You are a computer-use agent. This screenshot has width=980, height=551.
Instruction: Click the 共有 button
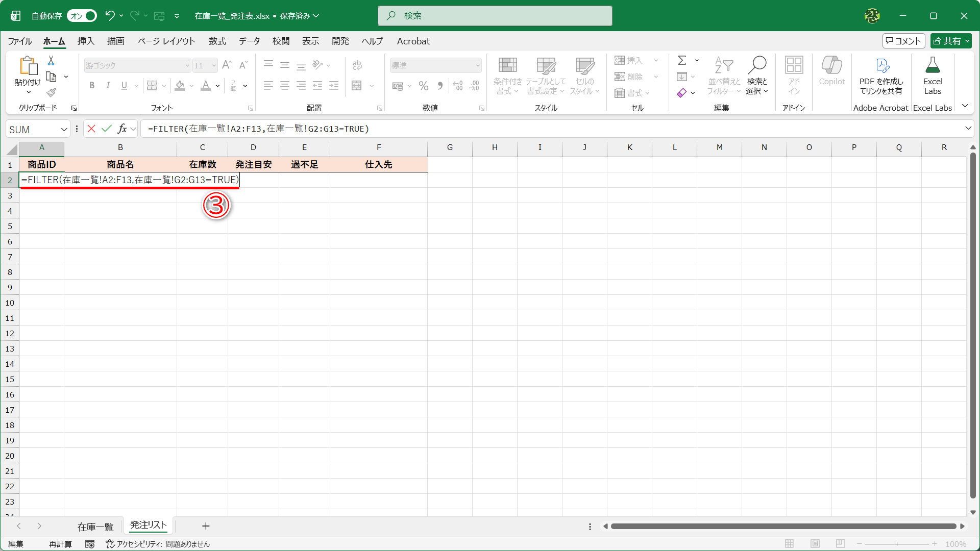tap(950, 41)
